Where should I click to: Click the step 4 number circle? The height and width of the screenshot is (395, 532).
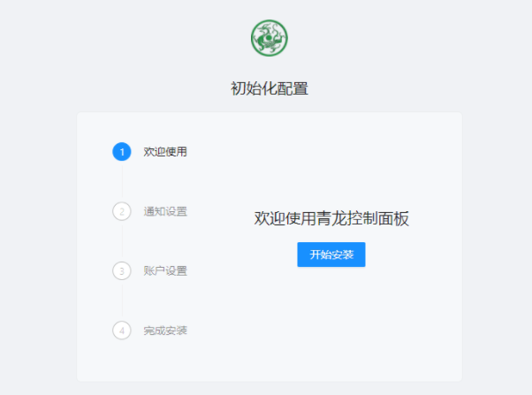coord(122,330)
